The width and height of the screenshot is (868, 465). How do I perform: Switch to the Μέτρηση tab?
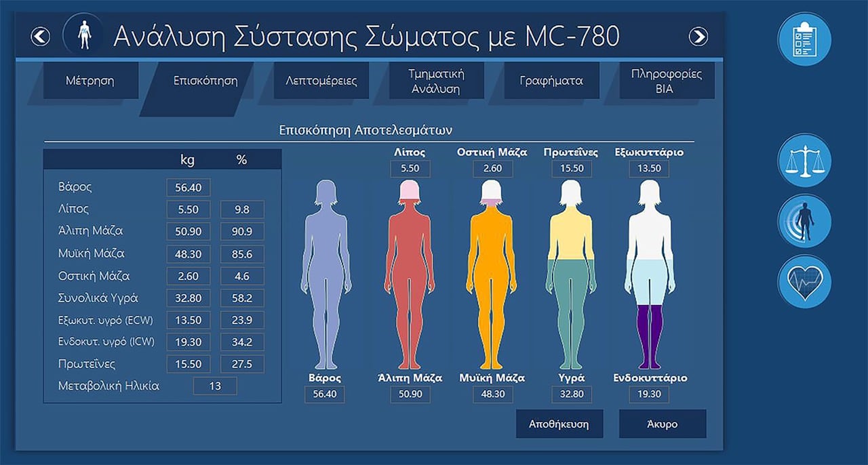pyautogui.click(x=90, y=81)
